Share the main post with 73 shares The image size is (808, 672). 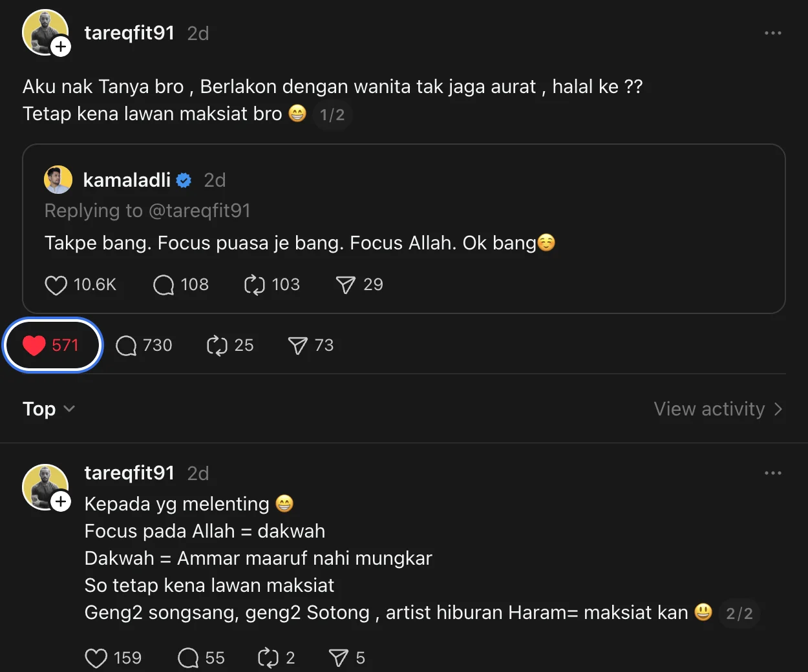coord(310,345)
